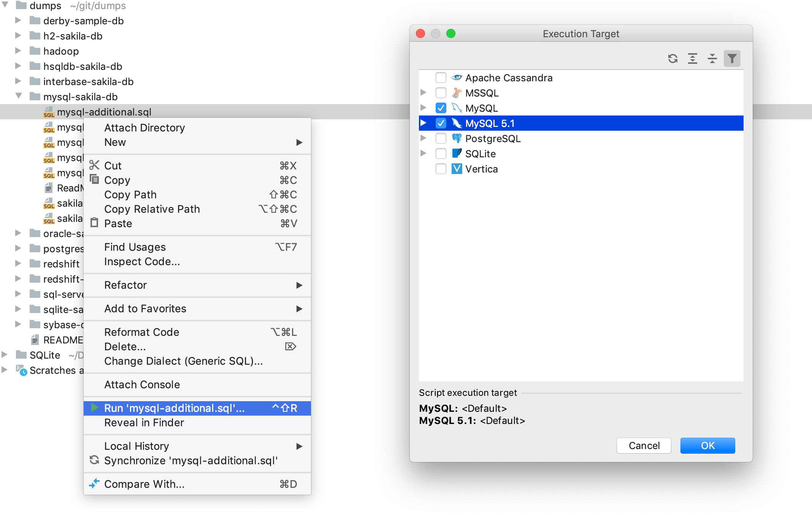The image size is (812, 522).
Task: Click the Synchronize icon in context menu
Action: [94, 460]
